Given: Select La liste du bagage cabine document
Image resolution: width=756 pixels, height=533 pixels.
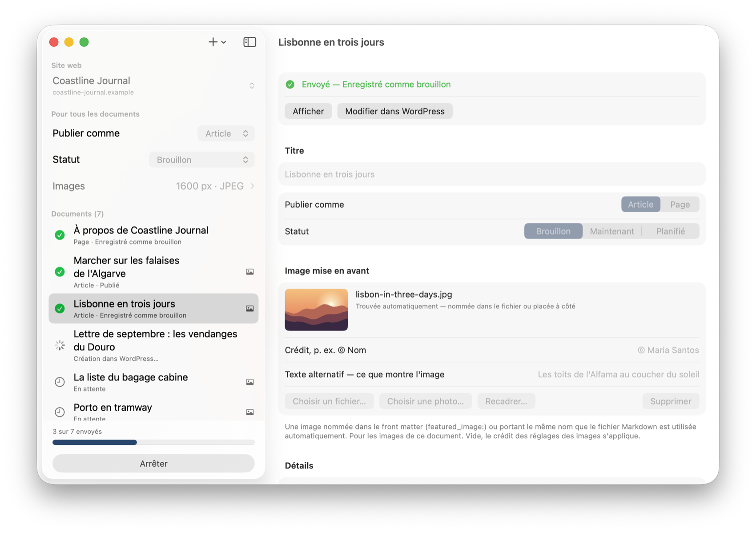Looking at the screenshot, I should (x=153, y=382).
